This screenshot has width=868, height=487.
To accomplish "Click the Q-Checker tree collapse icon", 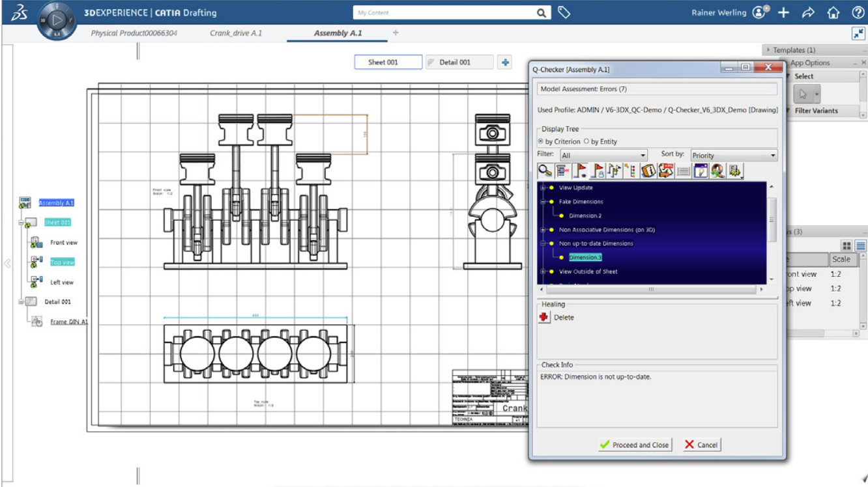I will (x=562, y=171).
